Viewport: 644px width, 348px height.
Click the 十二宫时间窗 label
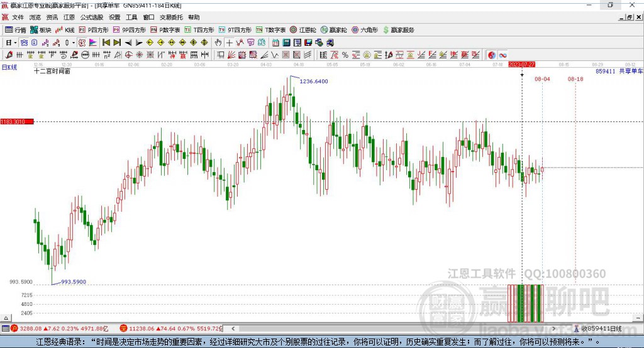pos(52,72)
